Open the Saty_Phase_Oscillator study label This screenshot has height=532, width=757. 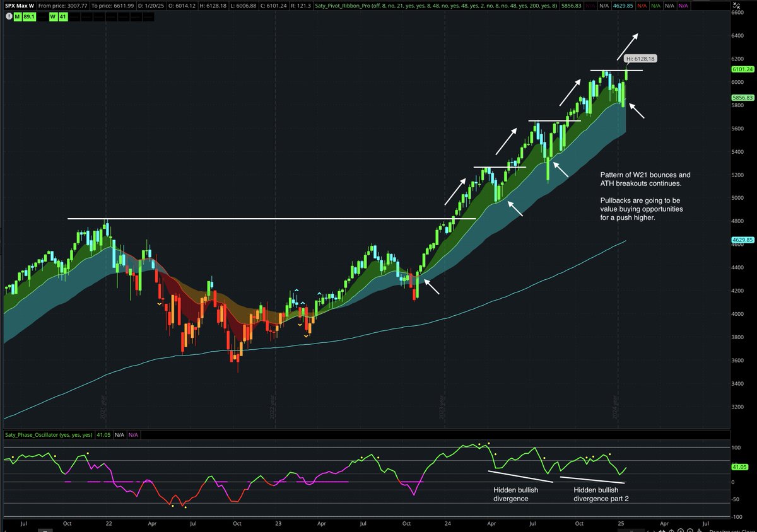(49, 435)
